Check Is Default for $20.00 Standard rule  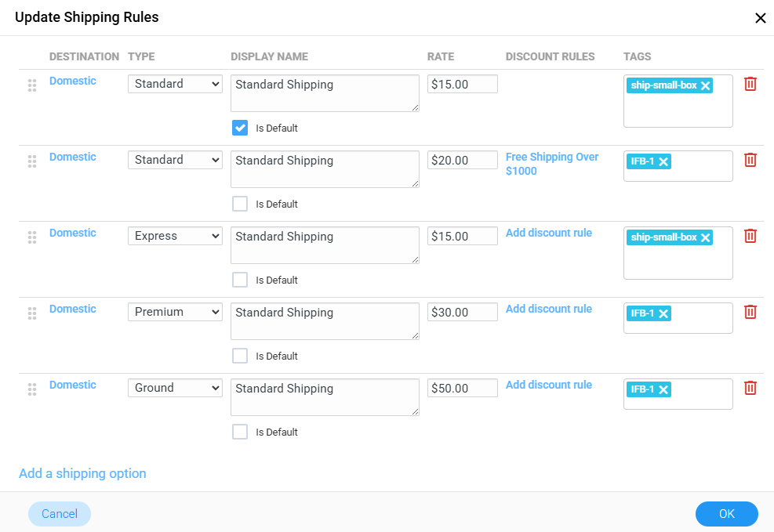pos(240,204)
